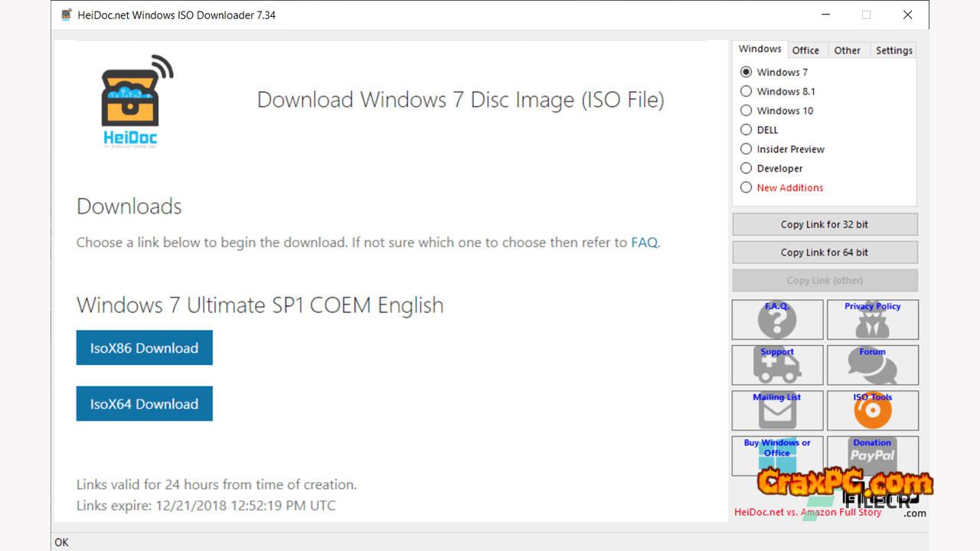The height and width of the screenshot is (551, 980).
Task: Click Copy Link for 32 bit
Action: [825, 224]
